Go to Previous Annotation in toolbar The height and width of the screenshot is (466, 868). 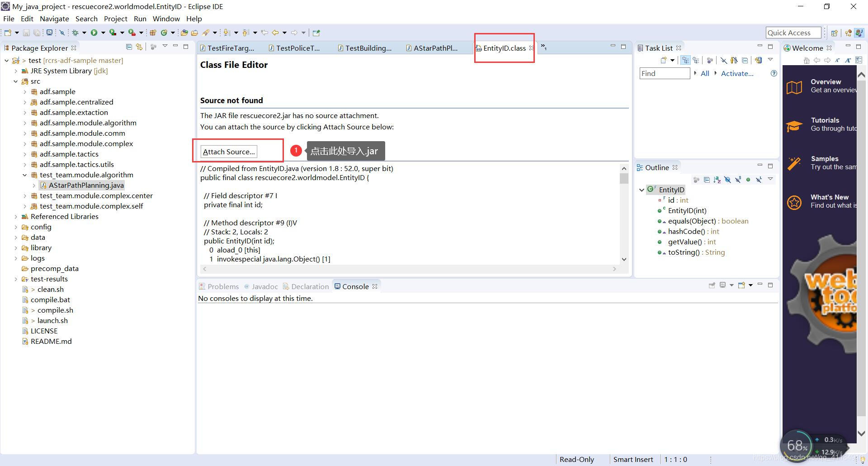point(245,33)
